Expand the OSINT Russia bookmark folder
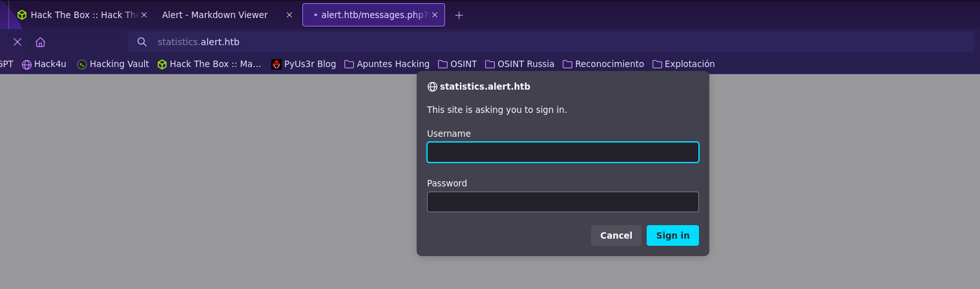The width and height of the screenshot is (980, 289). pyautogui.click(x=520, y=64)
